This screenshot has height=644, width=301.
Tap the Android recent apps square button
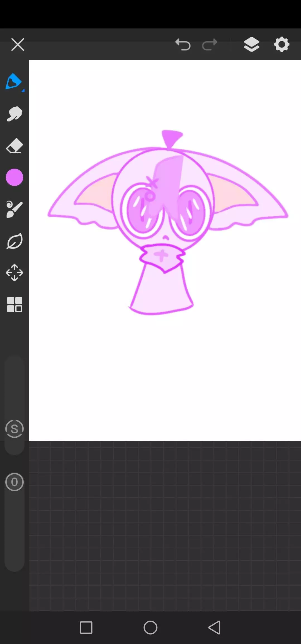click(86, 628)
